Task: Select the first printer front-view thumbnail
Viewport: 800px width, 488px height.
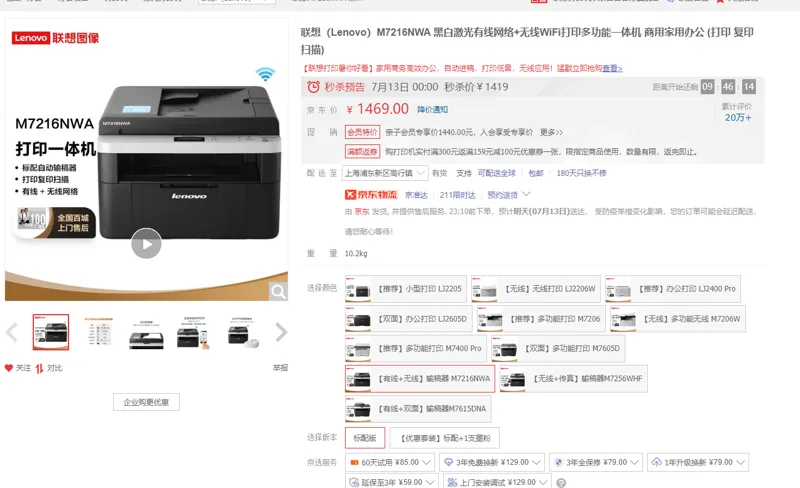Action: click(51, 332)
